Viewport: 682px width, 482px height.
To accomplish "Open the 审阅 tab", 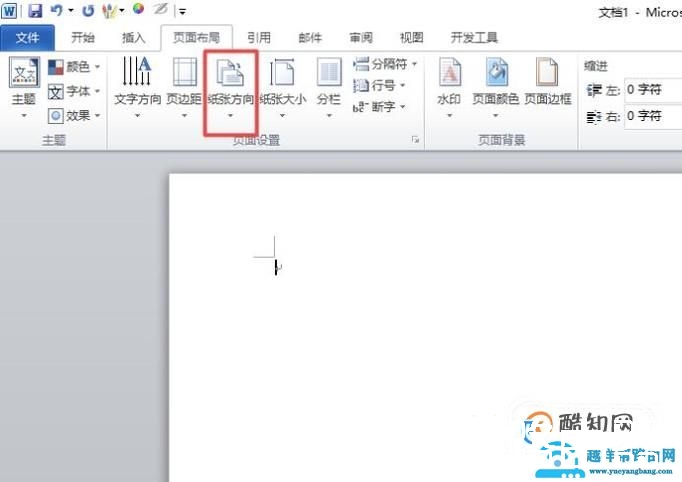I will [361, 38].
